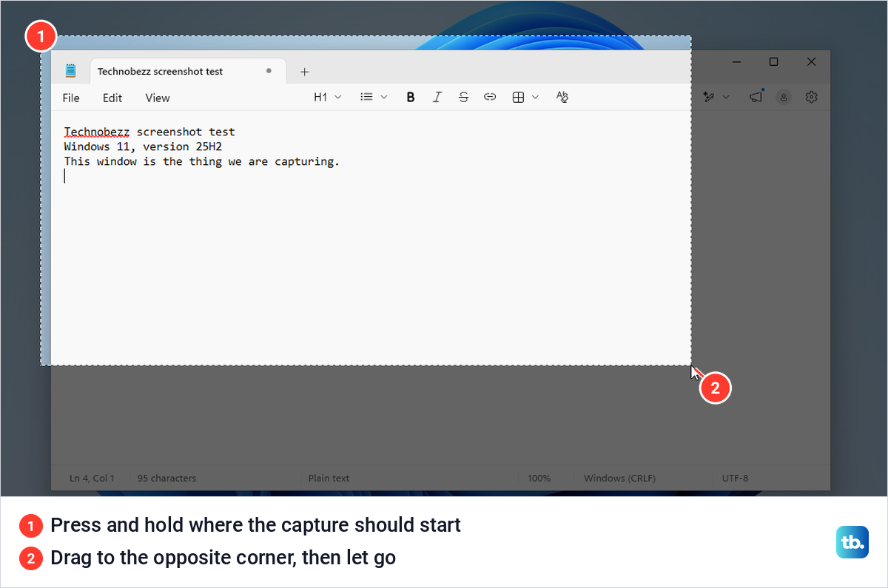
Task: Maximize the Notepad window
Action: (x=773, y=62)
